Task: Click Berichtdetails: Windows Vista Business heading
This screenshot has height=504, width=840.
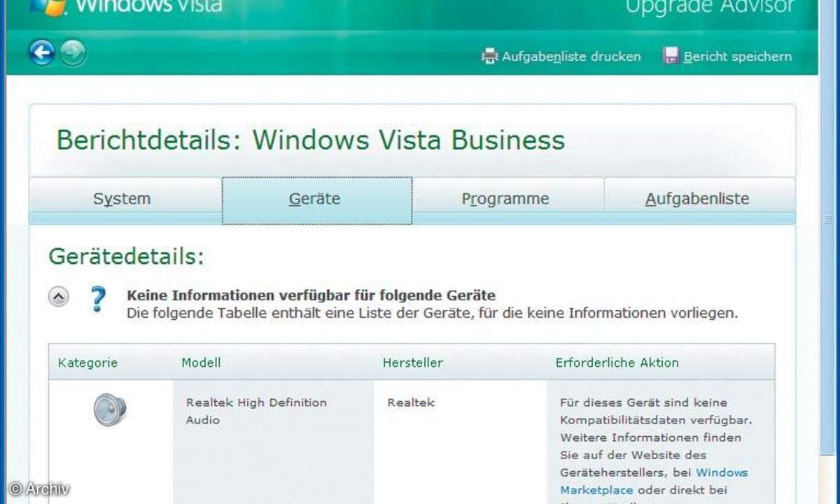Action: pos(311,140)
